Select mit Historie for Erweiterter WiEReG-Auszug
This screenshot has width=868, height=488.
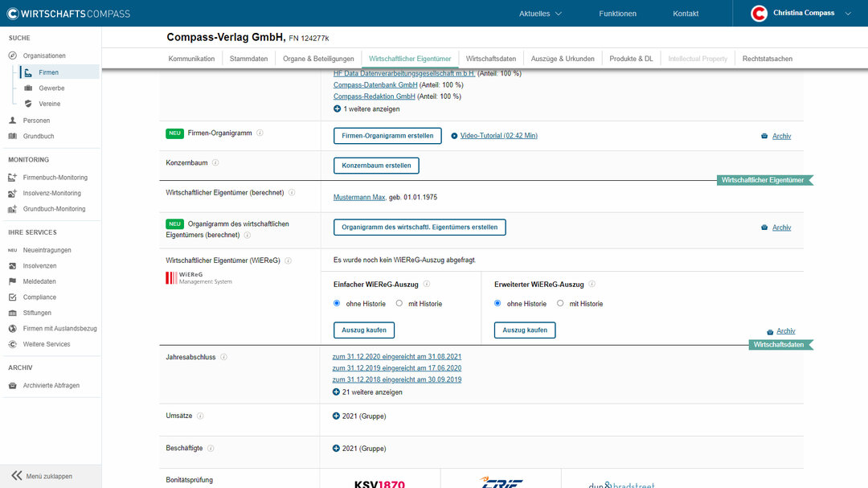point(560,304)
